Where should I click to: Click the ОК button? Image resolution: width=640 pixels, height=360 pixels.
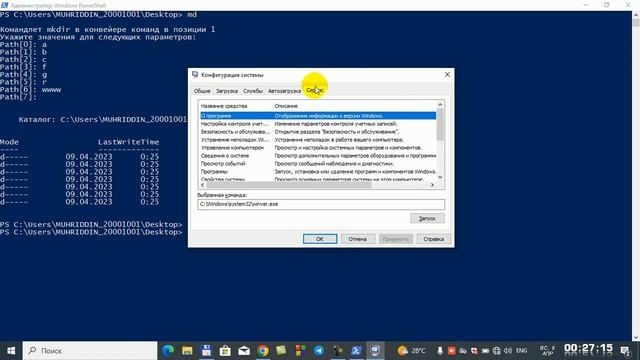[320, 239]
